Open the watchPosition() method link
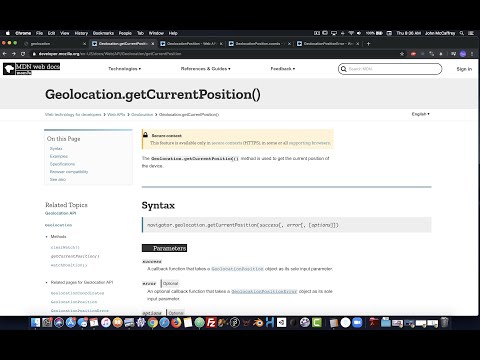Image resolution: width=480 pixels, height=360 pixels. click(69, 265)
